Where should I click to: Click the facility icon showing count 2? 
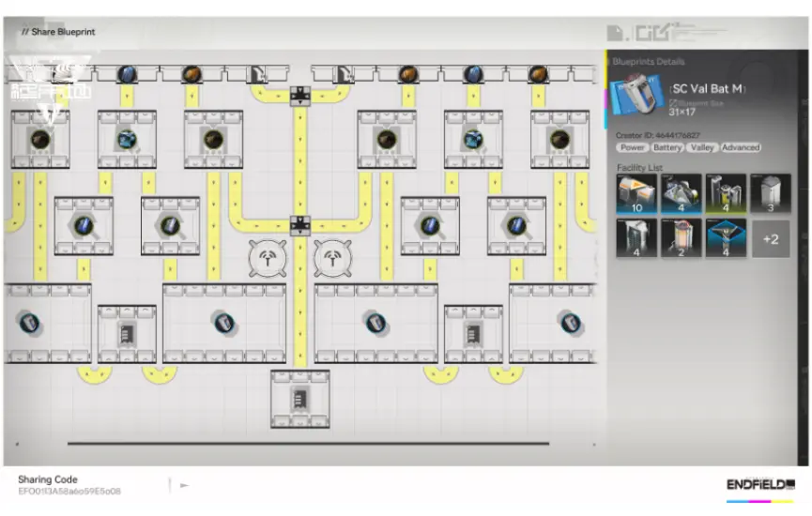coord(681,238)
